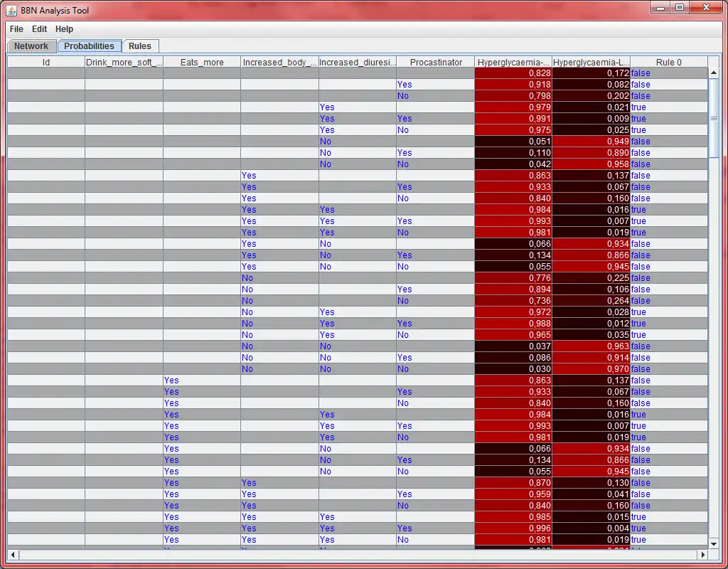
Task: Click the 0,963 value cell
Action: click(591, 346)
